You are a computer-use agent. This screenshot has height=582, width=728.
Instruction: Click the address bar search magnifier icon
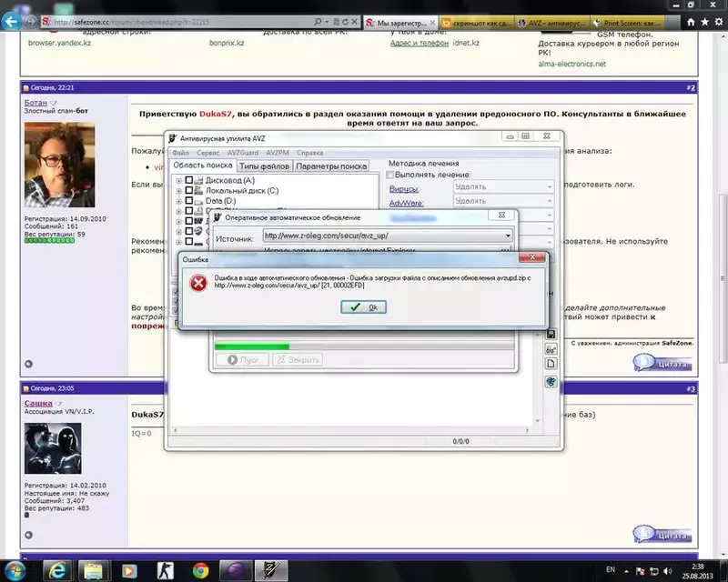coord(318,21)
